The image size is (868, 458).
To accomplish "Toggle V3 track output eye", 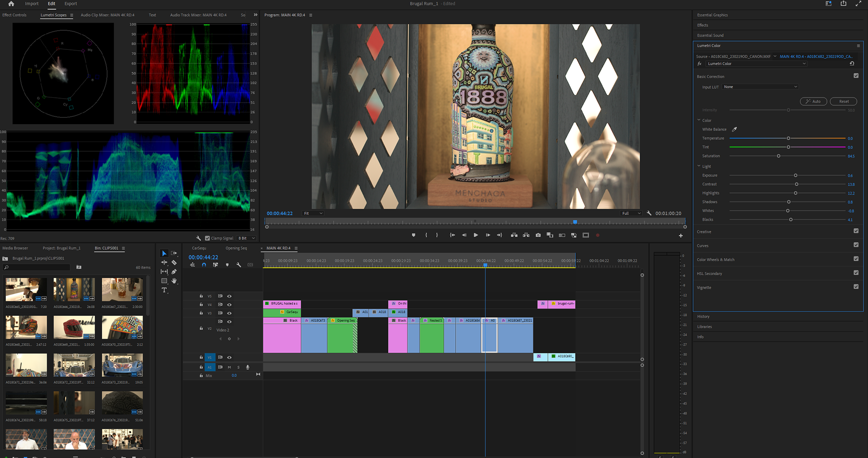I will click(x=229, y=313).
